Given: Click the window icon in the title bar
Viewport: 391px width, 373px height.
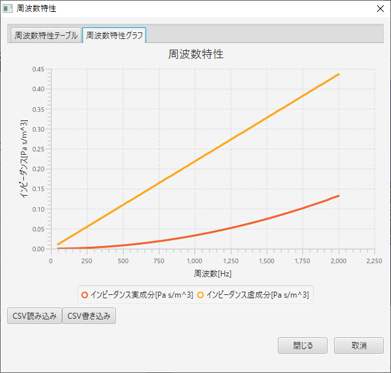Looking at the screenshot, I should tap(8, 9).
